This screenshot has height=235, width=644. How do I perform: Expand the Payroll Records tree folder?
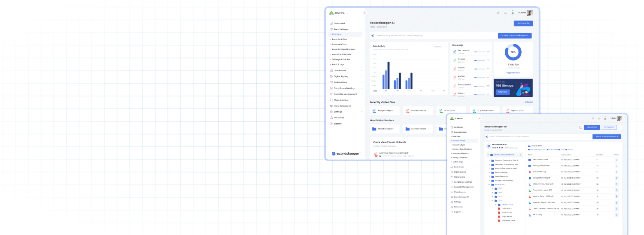point(489,176)
